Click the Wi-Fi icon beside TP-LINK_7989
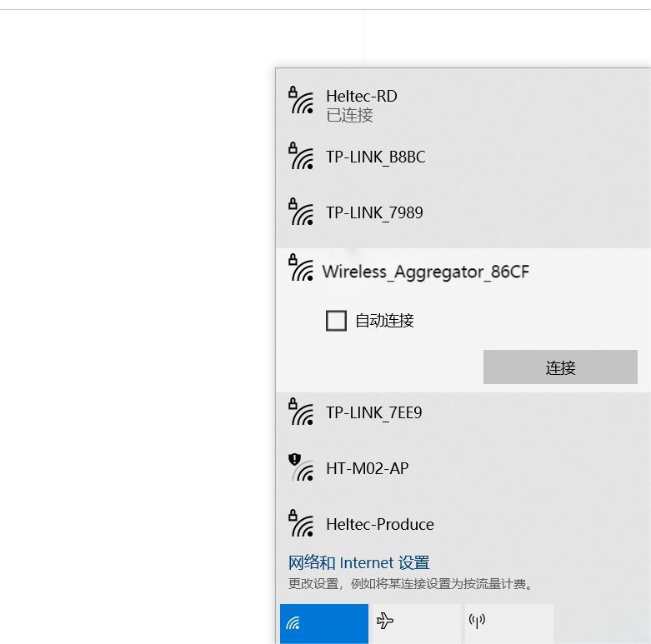The image size is (651, 644). [301, 212]
